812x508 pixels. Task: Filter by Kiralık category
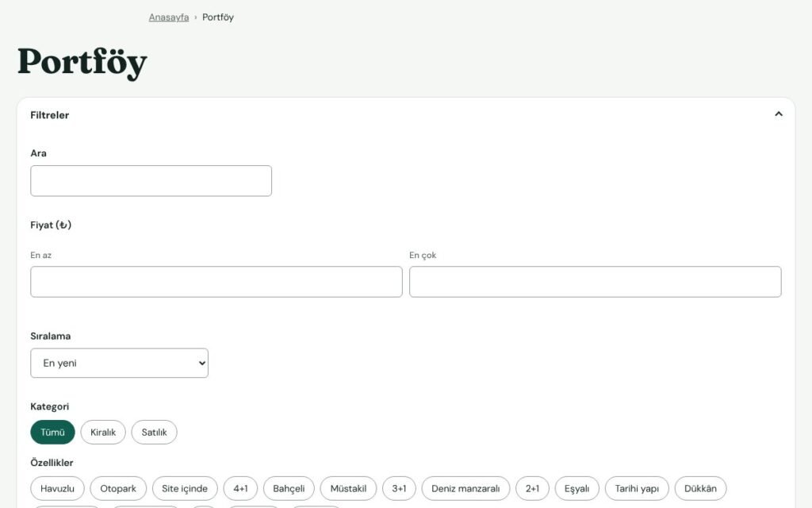click(x=103, y=433)
